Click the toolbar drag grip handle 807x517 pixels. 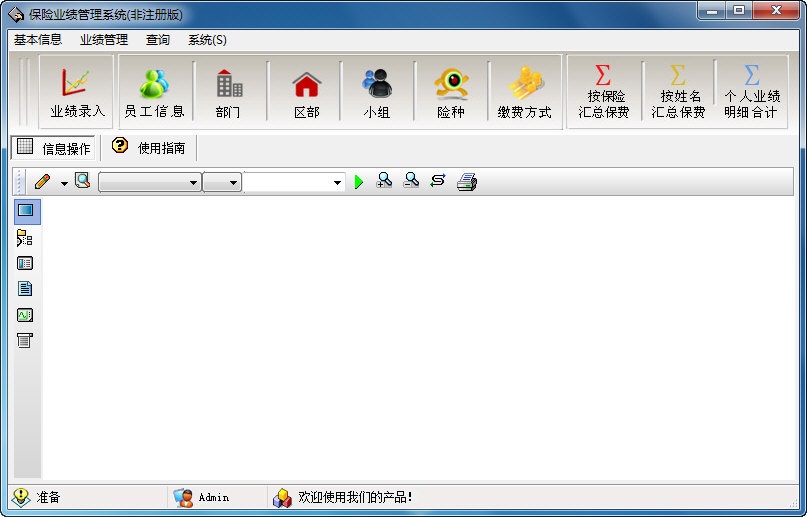coord(18,182)
